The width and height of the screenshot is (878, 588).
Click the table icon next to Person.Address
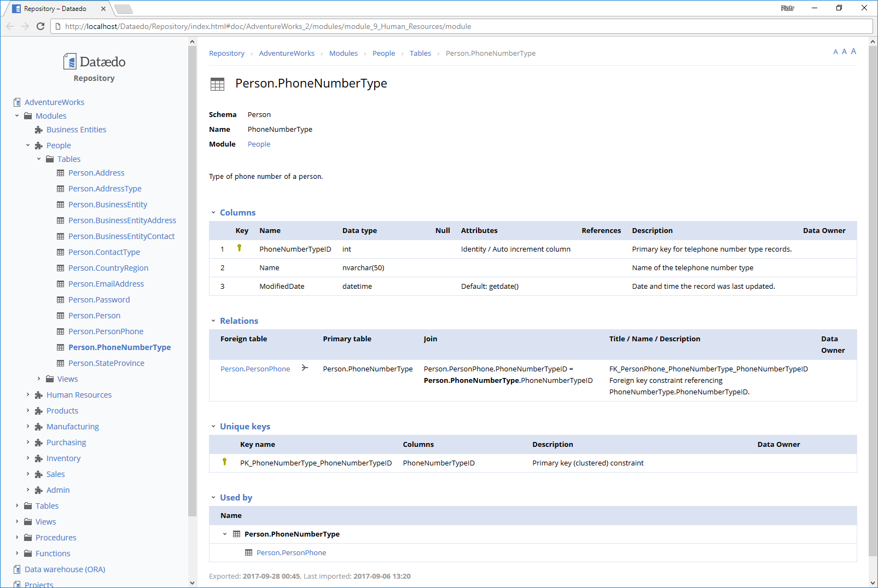(61, 173)
